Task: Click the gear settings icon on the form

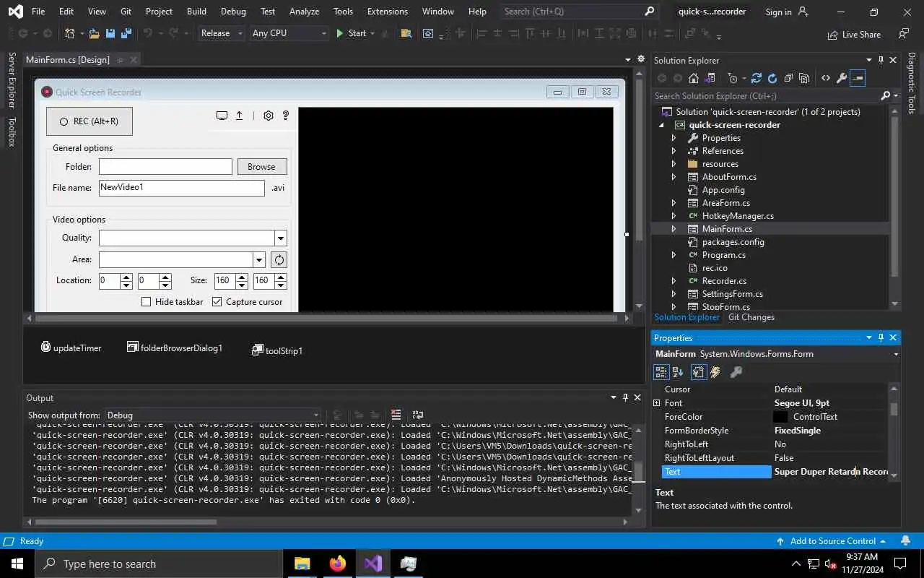Action: click(x=269, y=116)
